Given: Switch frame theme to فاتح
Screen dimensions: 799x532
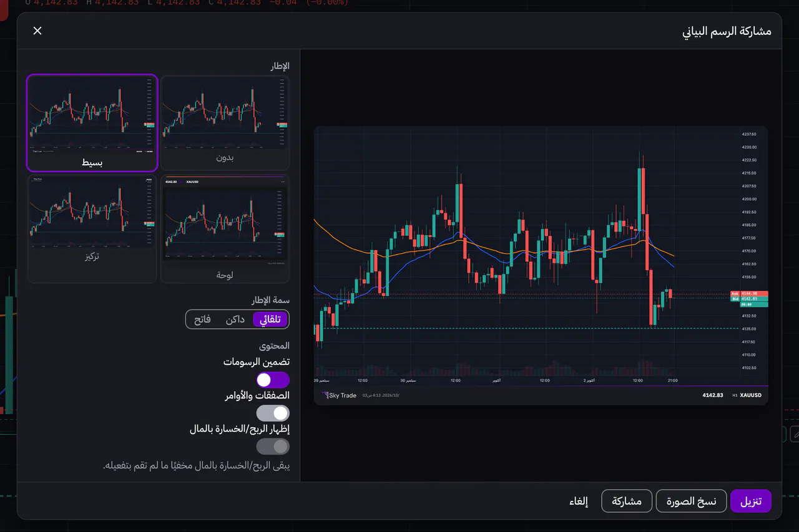Looking at the screenshot, I should pos(202,319).
